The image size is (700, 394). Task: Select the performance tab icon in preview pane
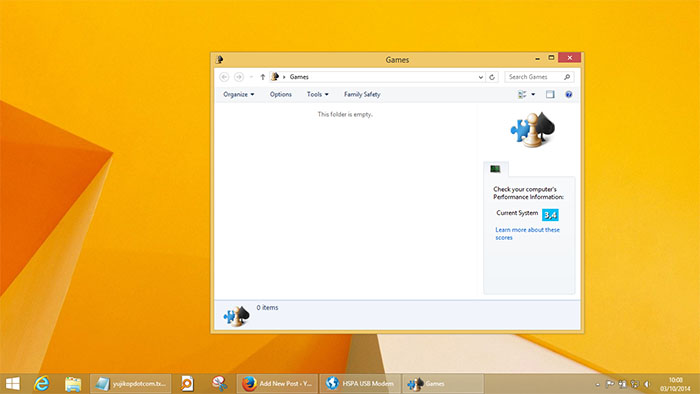(495, 169)
